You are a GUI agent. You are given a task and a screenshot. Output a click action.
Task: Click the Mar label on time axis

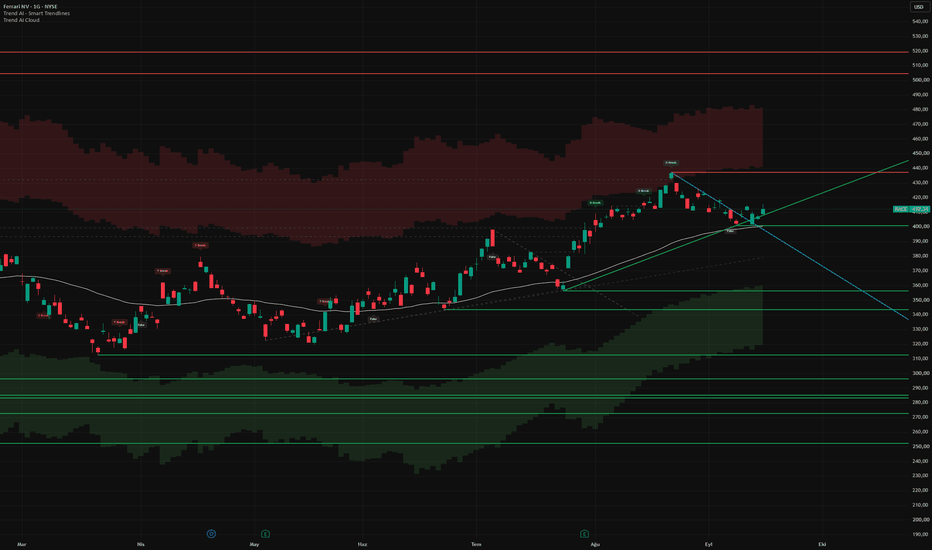click(x=22, y=544)
